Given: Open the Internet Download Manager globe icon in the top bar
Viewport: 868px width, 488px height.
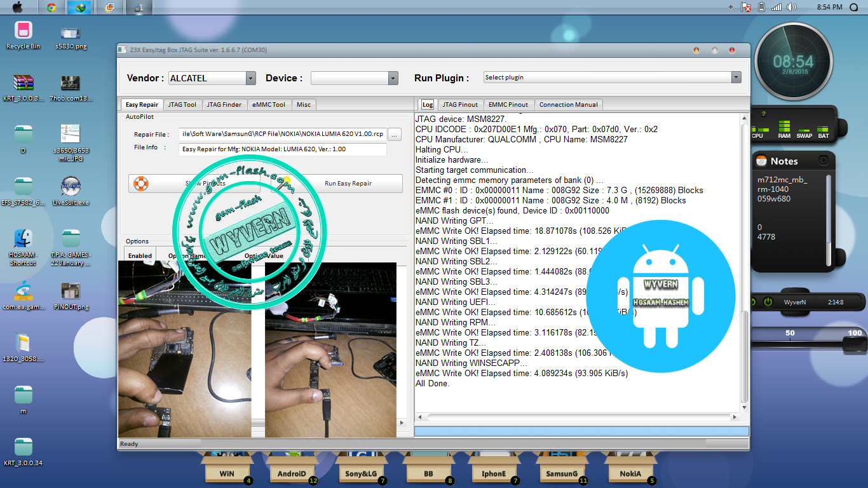Looking at the screenshot, I should click(81, 8).
